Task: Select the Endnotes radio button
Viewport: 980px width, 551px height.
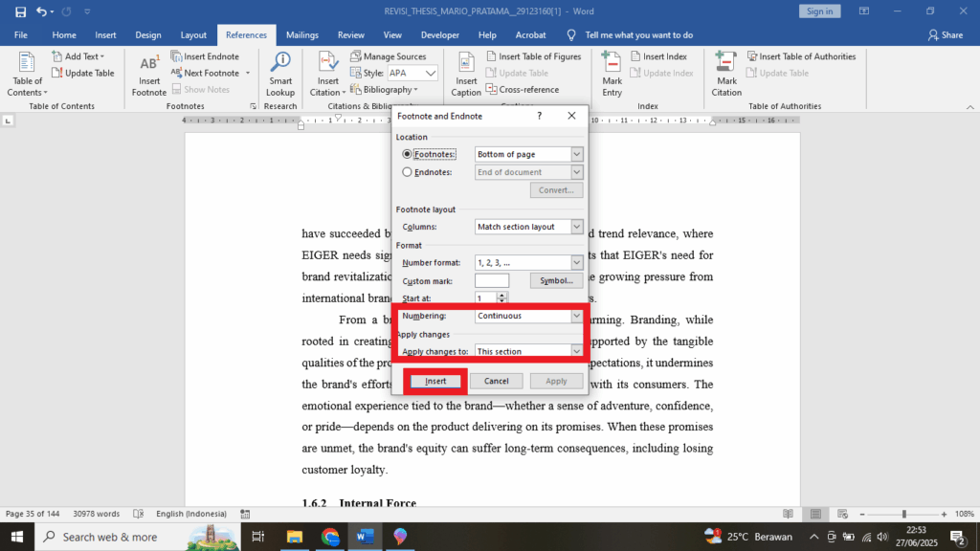Action: pos(407,172)
